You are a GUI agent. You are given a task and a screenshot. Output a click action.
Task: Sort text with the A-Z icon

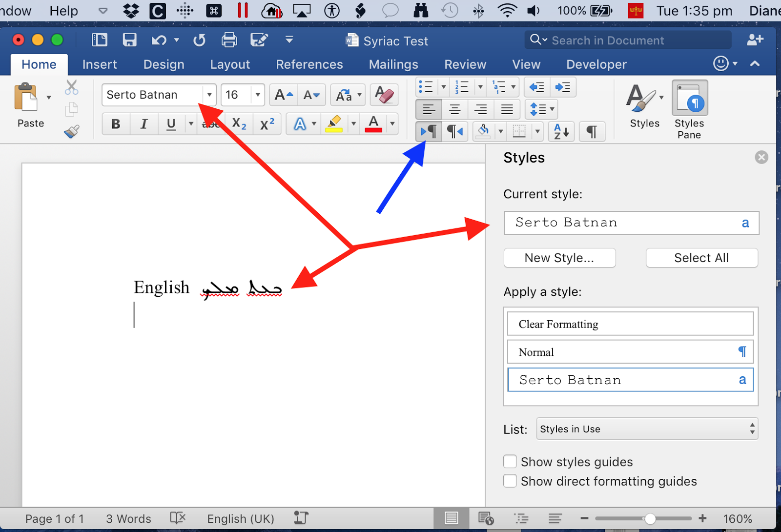click(x=561, y=131)
